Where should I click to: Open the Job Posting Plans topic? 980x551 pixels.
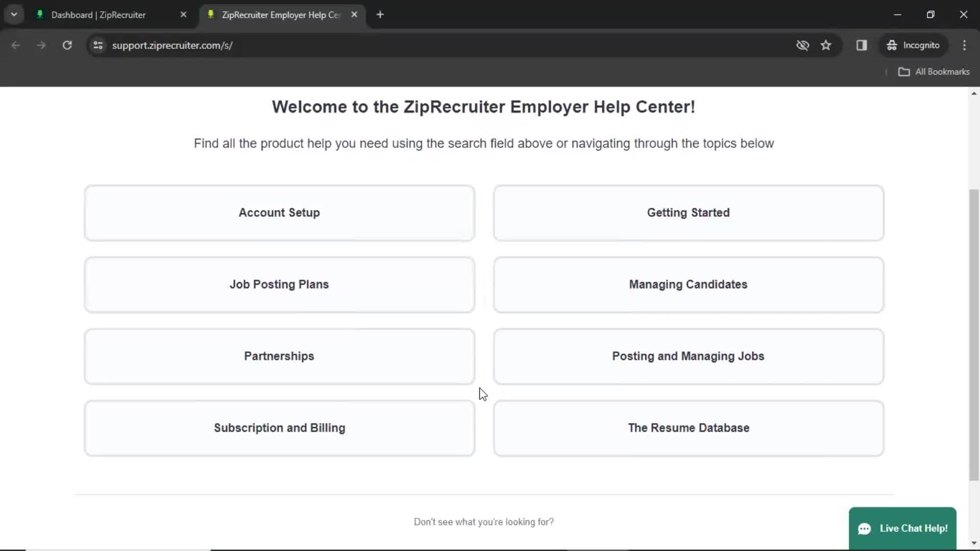click(x=279, y=285)
